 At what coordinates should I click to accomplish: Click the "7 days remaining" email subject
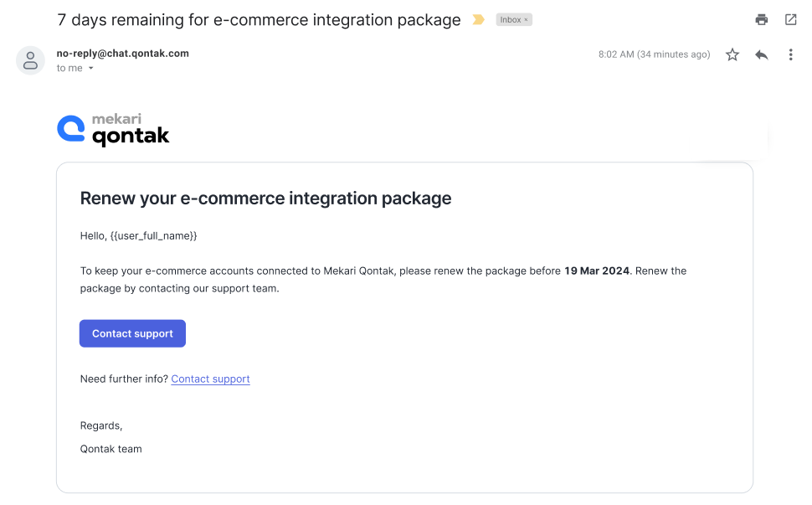point(258,19)
